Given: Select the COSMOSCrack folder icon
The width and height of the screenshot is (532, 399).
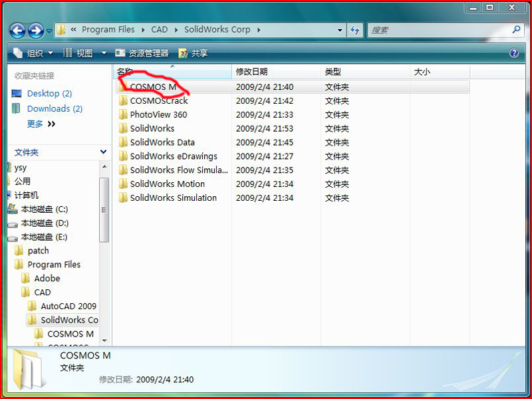Looking at the screenshot, I should coord(123,101).
